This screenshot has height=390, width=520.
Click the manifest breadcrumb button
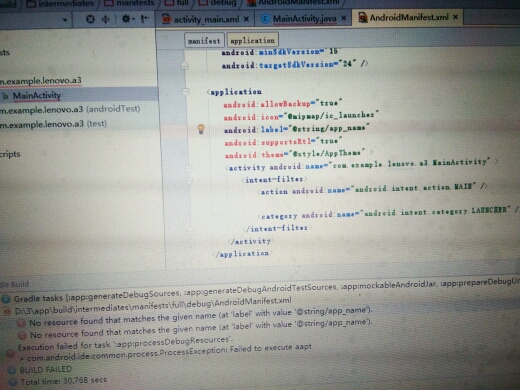204,41
